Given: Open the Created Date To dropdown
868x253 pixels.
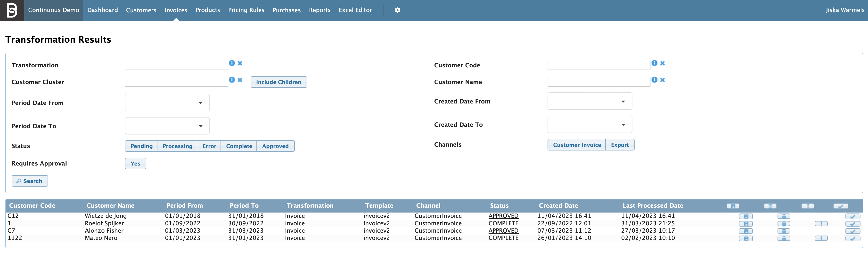Looking at the screenshot, I should tap(589, 124).
